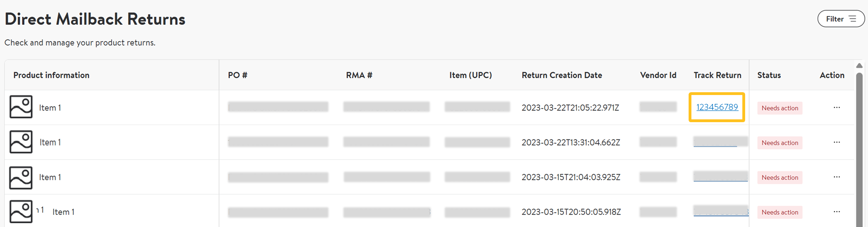Click the PO # column header
This screenshot has height=227, width=868.
coord(237,75)
